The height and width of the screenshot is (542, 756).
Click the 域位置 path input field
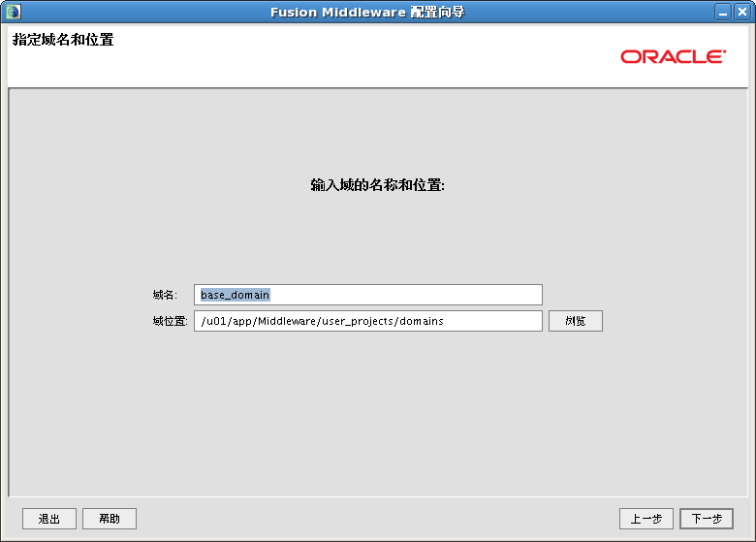(368, 321)
